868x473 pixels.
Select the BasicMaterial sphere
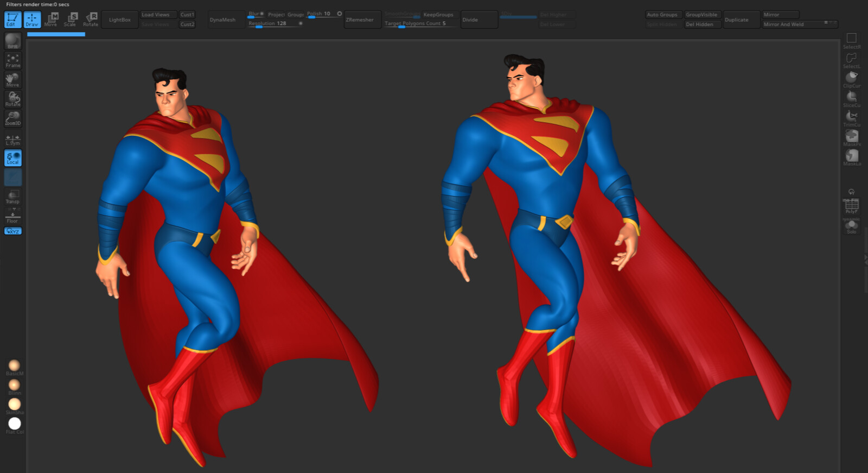click(x=15, y=368)
